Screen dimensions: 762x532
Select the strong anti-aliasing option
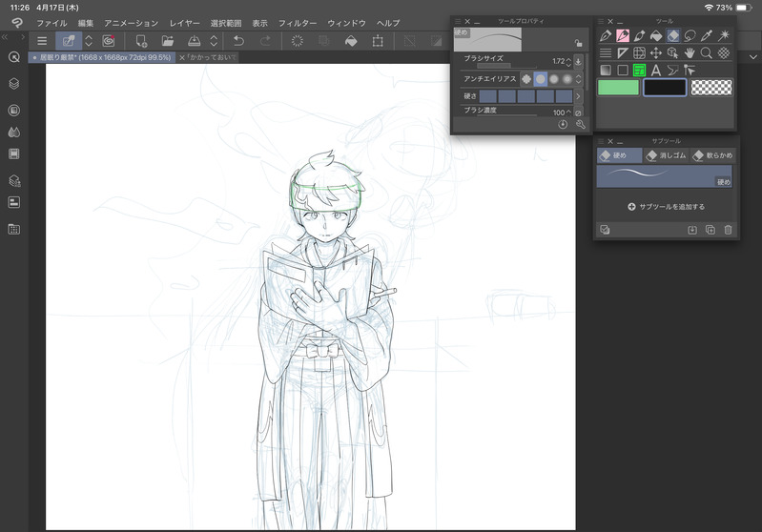tap(567, 79)
